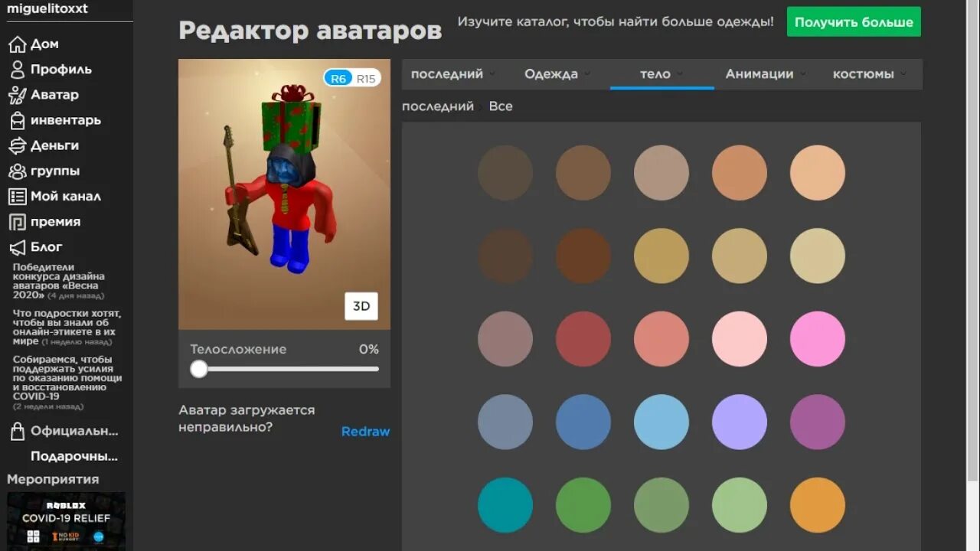Pick the bright green color swatch
Screen dimensions: 980x551
tap(583, 505)
